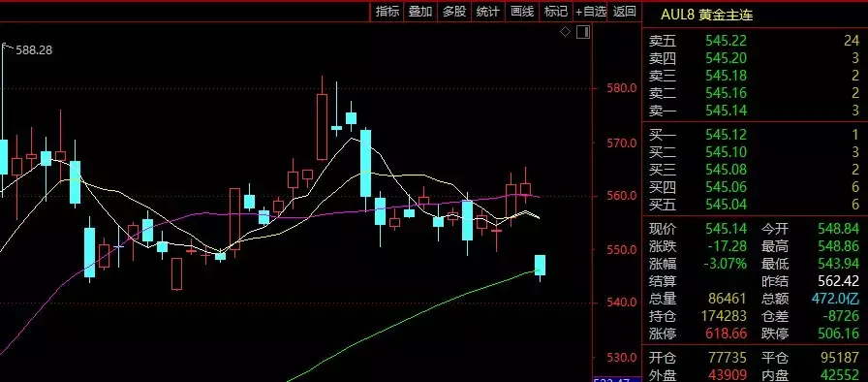Add the contract via +自选

tap(590, 12)
